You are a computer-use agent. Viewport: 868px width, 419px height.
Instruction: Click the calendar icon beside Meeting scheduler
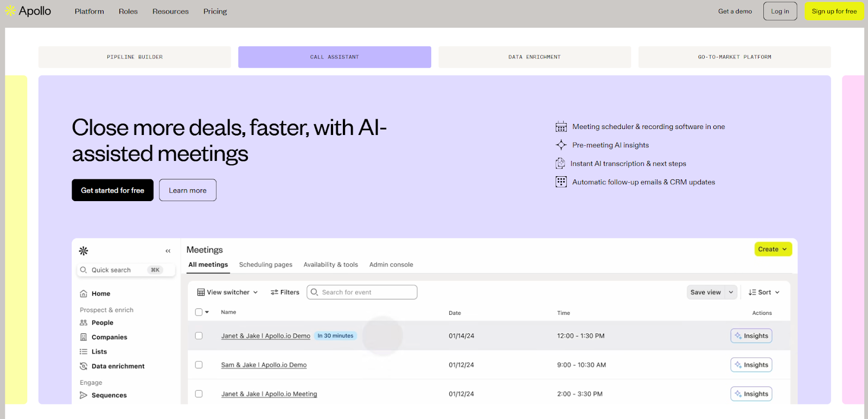561,127
